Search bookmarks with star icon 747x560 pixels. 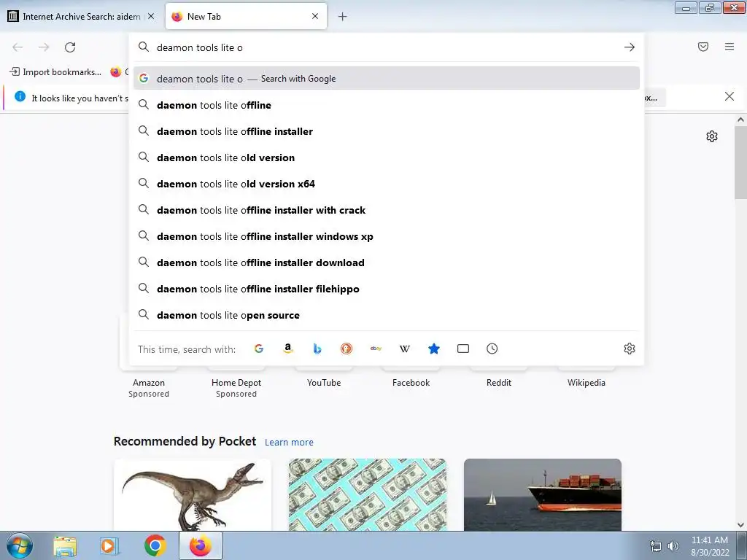433,349
